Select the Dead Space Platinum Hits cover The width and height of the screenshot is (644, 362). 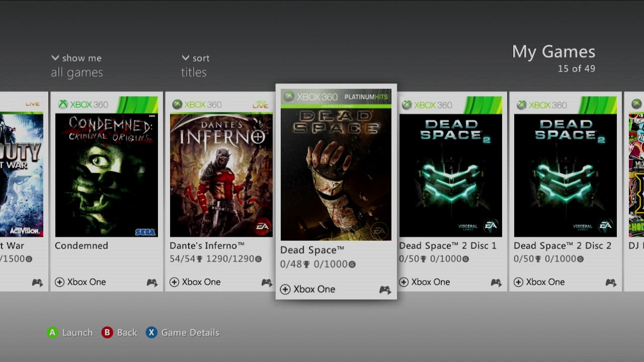(336, 165)
